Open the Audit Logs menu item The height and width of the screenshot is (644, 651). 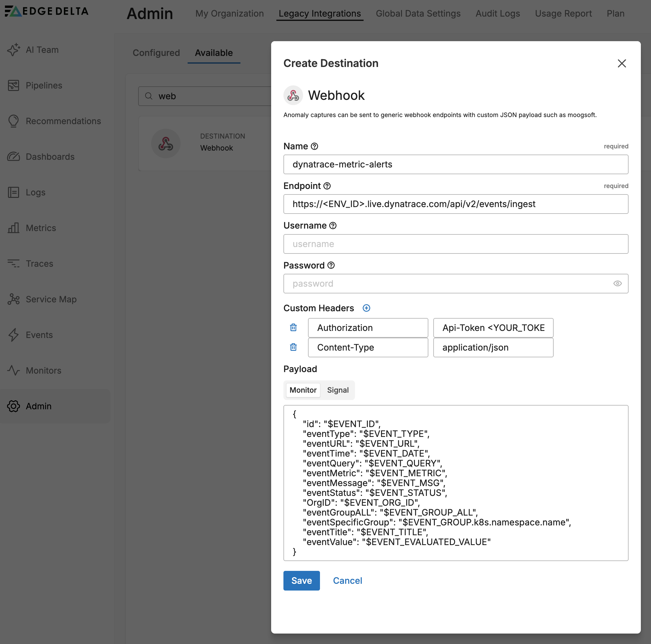498,14
